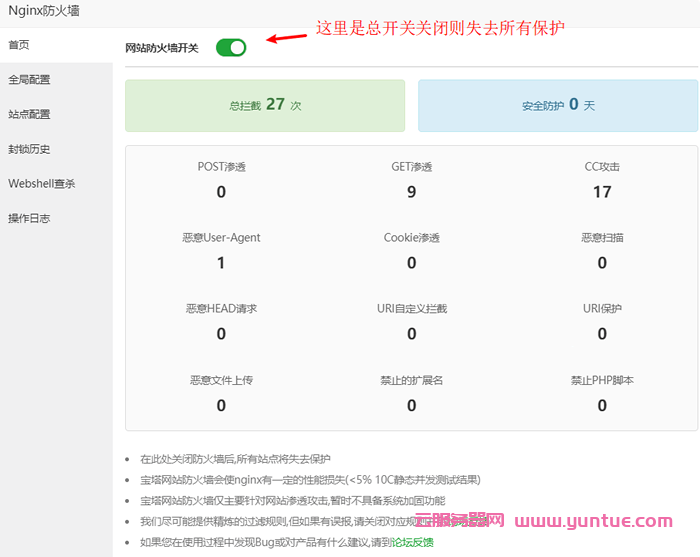Screen dimensions: 700x557
Task: Click the URI自定义拦截 statistic
Action: pos(411,334)
